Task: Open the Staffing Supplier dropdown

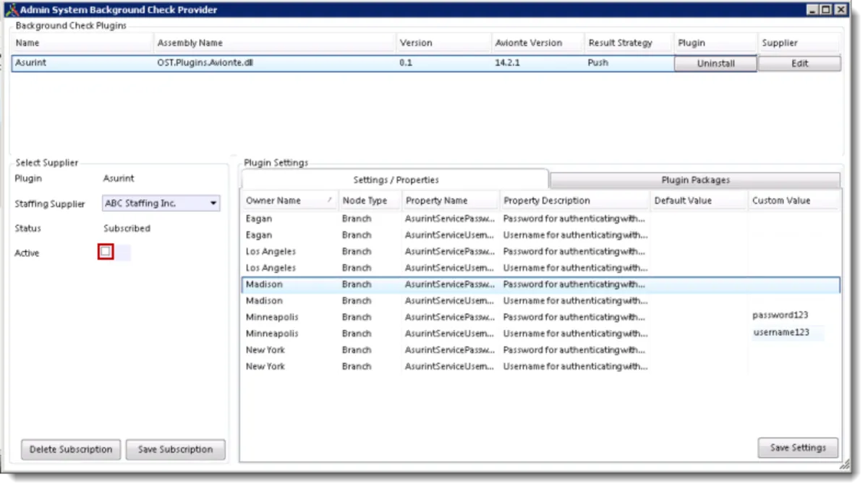Action: click(x=161, y=203)
